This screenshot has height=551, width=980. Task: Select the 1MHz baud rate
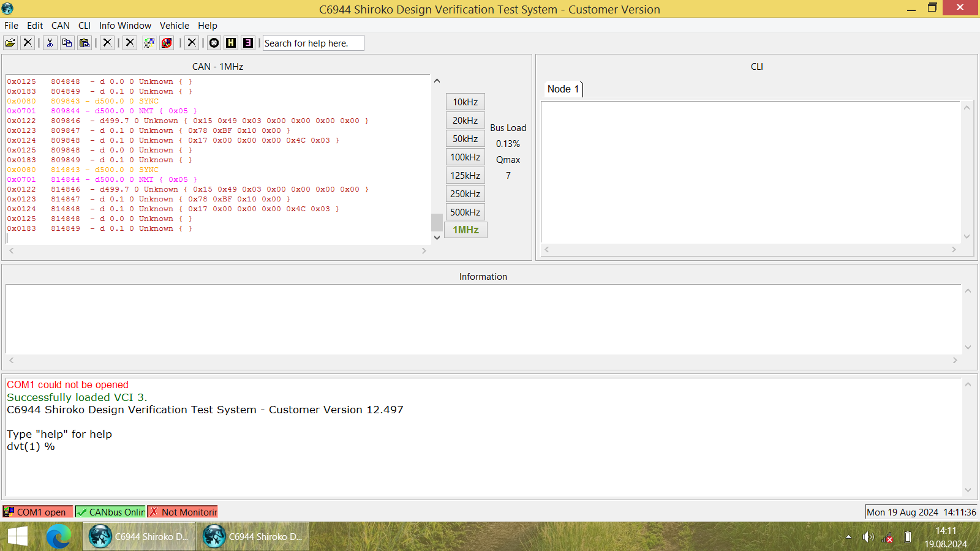[466, 230]
